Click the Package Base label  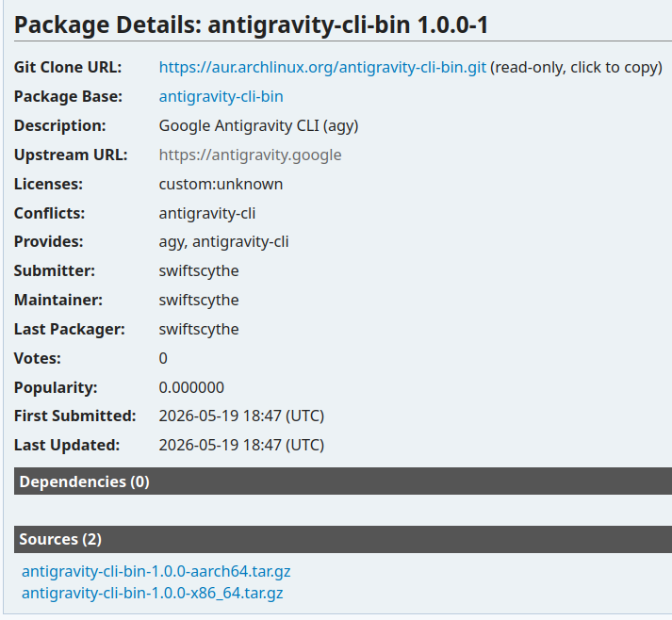[68, 96]
